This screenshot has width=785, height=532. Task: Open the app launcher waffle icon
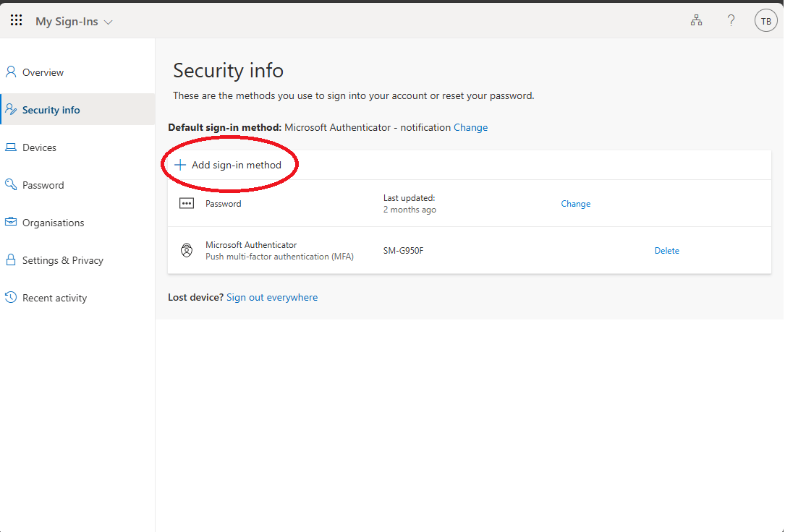click(16, 21)
